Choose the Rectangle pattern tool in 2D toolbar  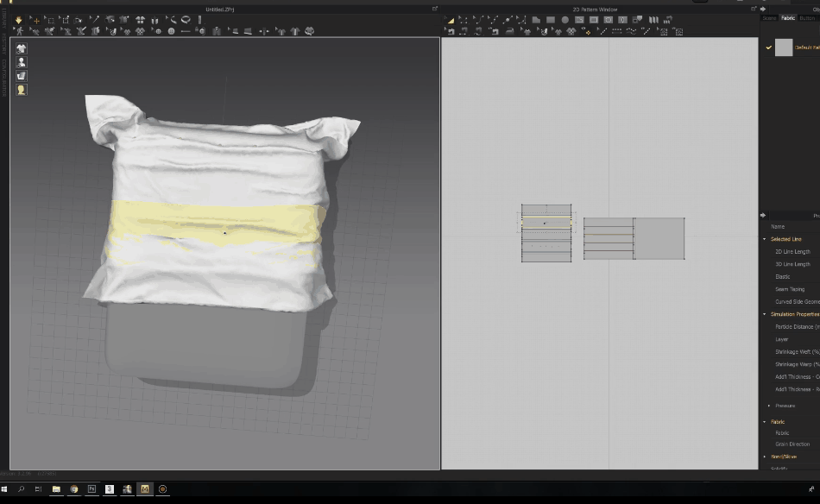tap(551, 20)
